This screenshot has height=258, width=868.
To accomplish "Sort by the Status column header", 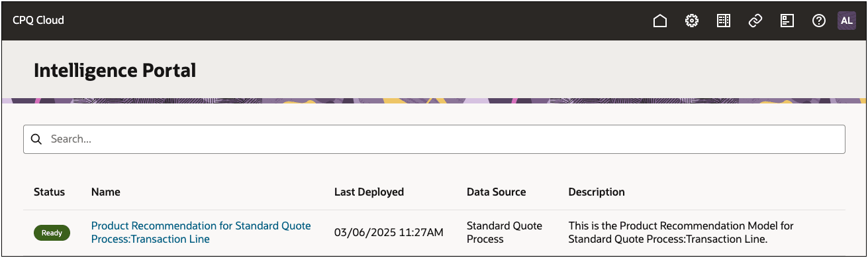I will 50,192.
